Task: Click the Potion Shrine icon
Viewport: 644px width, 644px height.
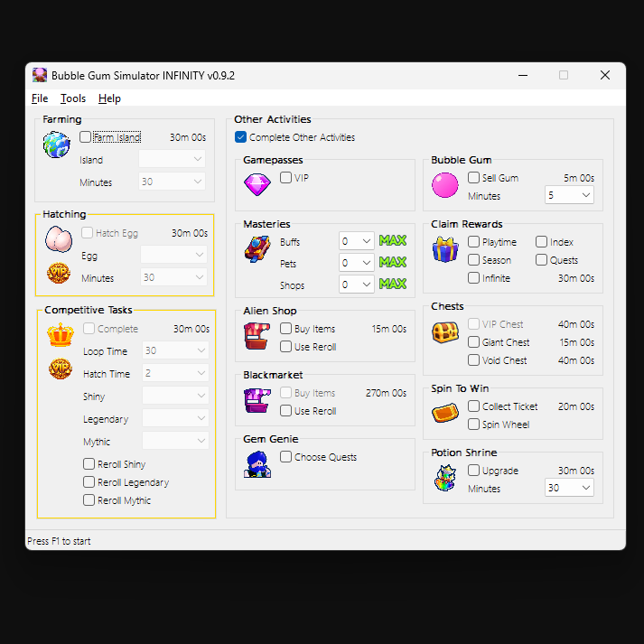Action: tap(445, 478)
